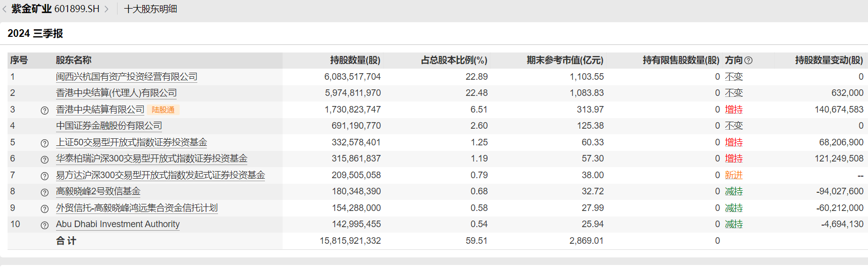Click the 陆股通 tag

tap(163, 110)
